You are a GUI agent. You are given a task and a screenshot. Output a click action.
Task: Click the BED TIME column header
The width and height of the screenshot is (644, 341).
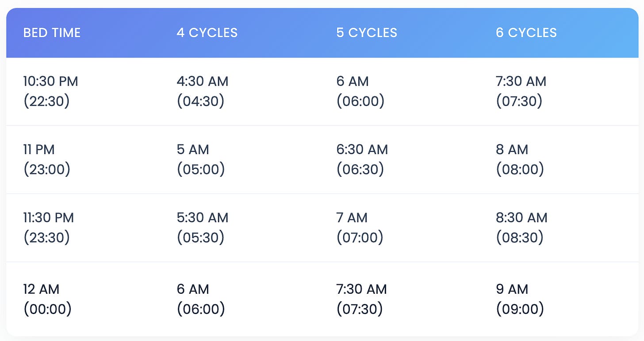[x=52, y=33]
